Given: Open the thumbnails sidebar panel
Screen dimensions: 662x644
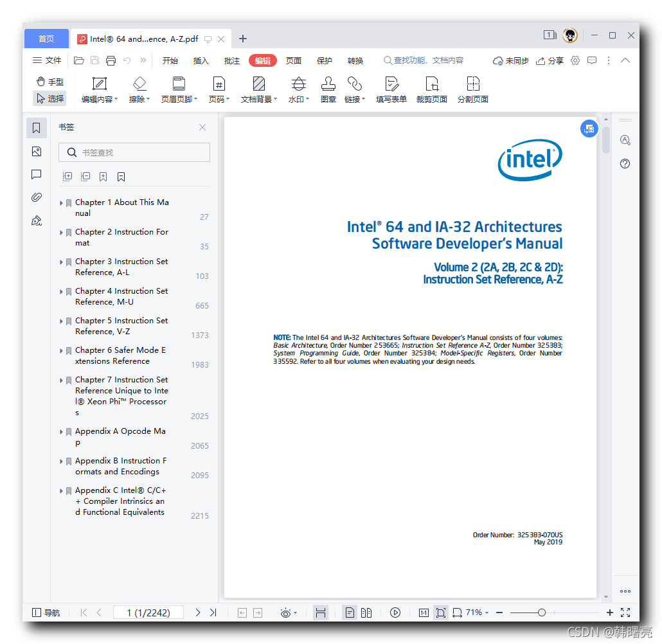Looking at the screenshot, I should [x=36, y=151].
